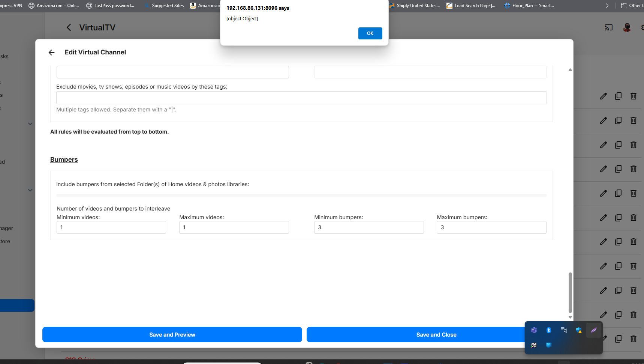Open Load Search Page bookmark
The width and height of the screenshot is (644, 364).
click(471, 6)
